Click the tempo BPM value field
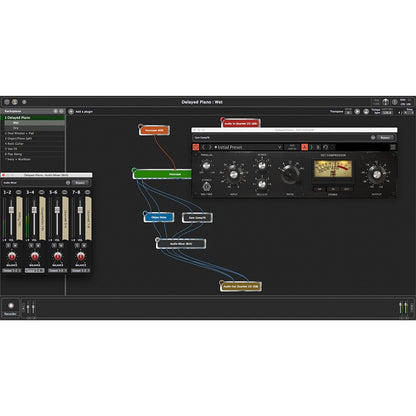This screenshot has width=416, height=416. [387, 113]
